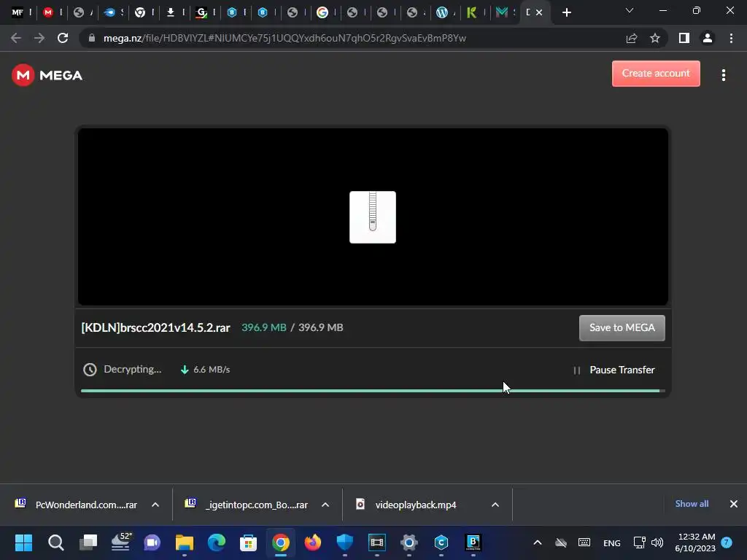
Task: Launch Firefox from taskbar
Action: click(312, 542)
